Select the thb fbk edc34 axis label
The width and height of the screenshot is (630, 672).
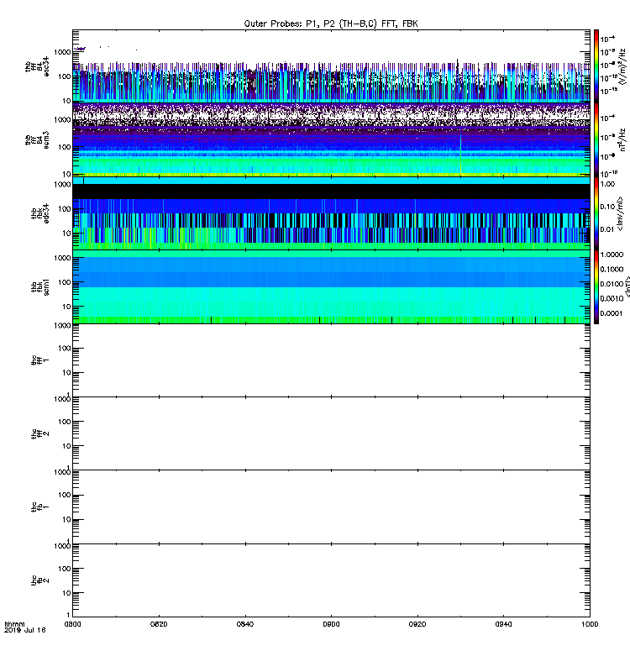(x=39, y=213)
